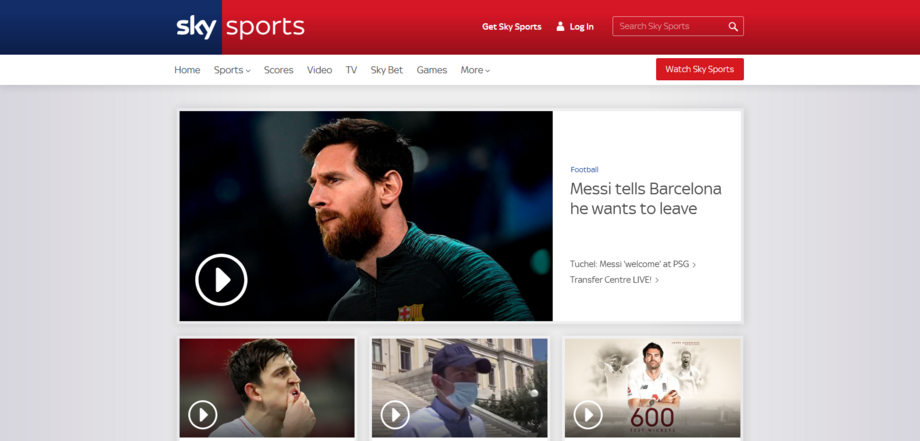Open the Transfer Centre LIVE! link
The image size is (920, 441).
611,280
